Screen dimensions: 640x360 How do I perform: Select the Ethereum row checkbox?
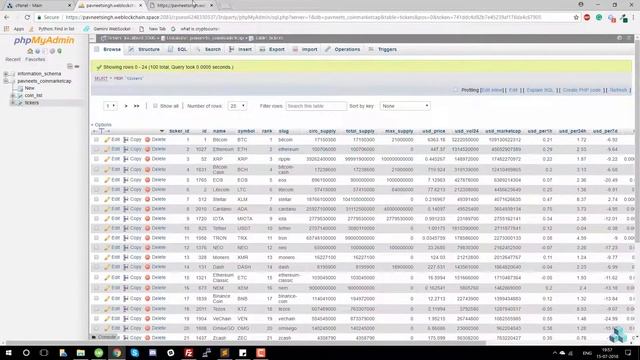tap(96, 149)
